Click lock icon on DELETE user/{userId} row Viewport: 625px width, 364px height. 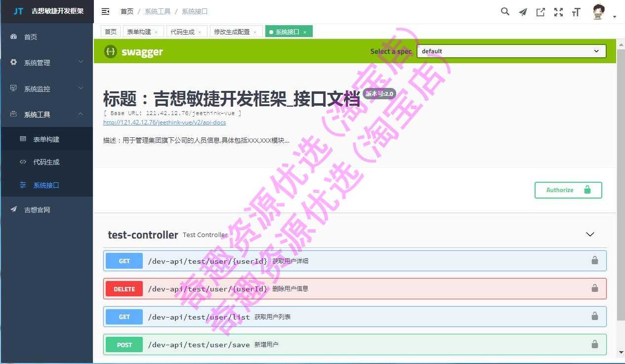595,288
